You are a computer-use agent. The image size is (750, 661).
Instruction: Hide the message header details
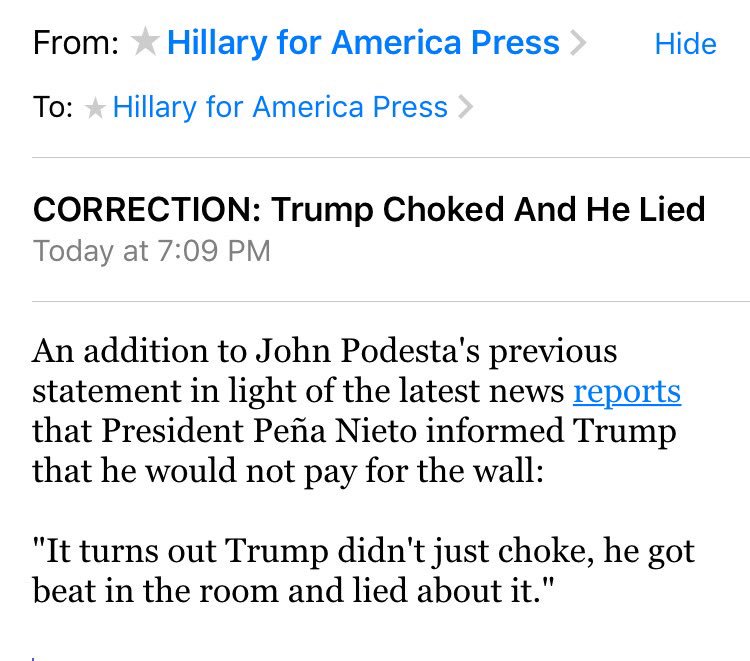pyautogui.click(x=685, y=44)
